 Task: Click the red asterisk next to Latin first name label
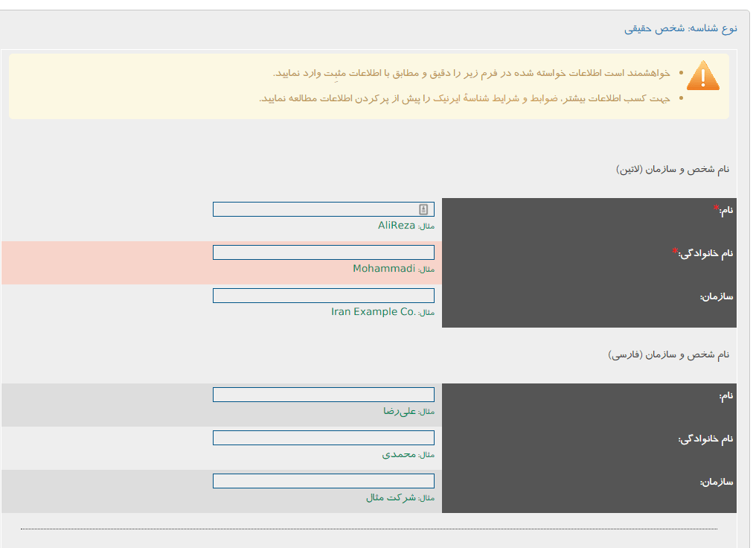click(x=717, y=208)
